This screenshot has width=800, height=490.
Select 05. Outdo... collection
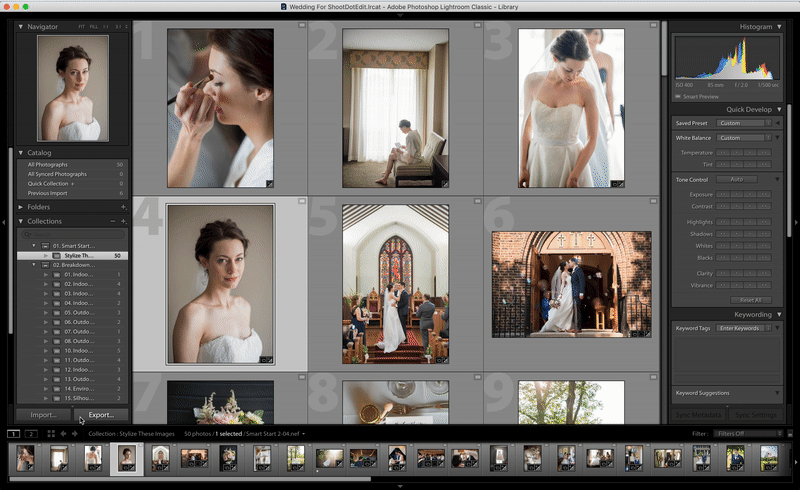(x=72, y=312)
